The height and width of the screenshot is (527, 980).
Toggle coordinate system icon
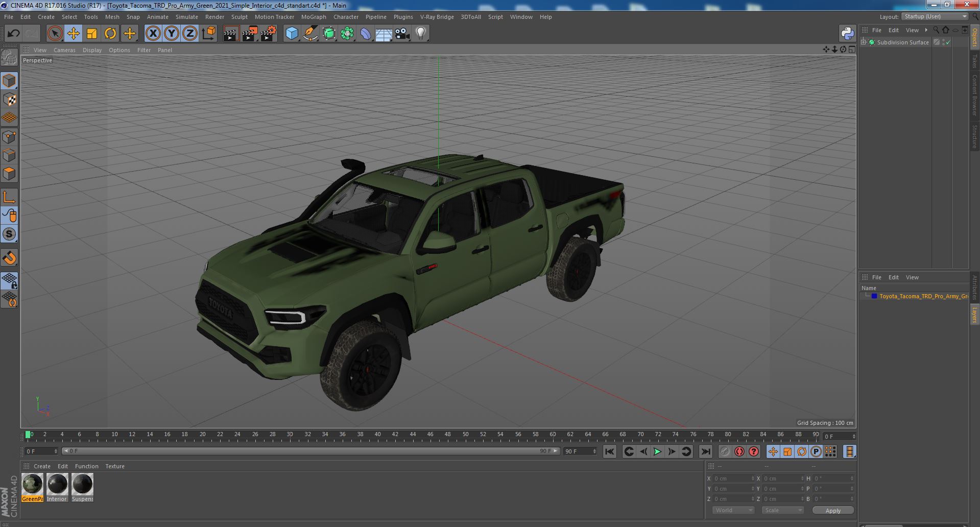(x=209, y=34)
